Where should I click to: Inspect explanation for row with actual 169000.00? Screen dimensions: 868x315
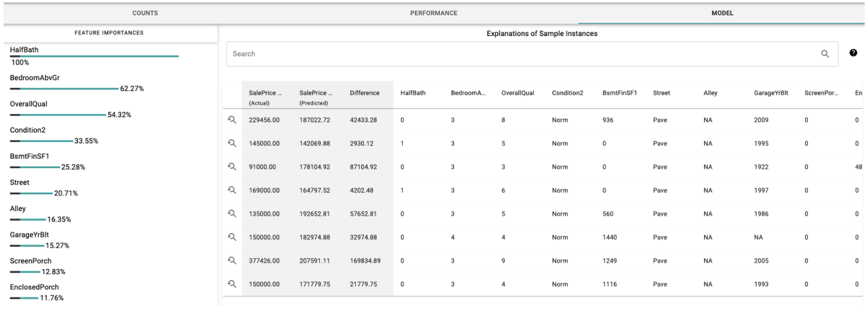coord(232,190)
